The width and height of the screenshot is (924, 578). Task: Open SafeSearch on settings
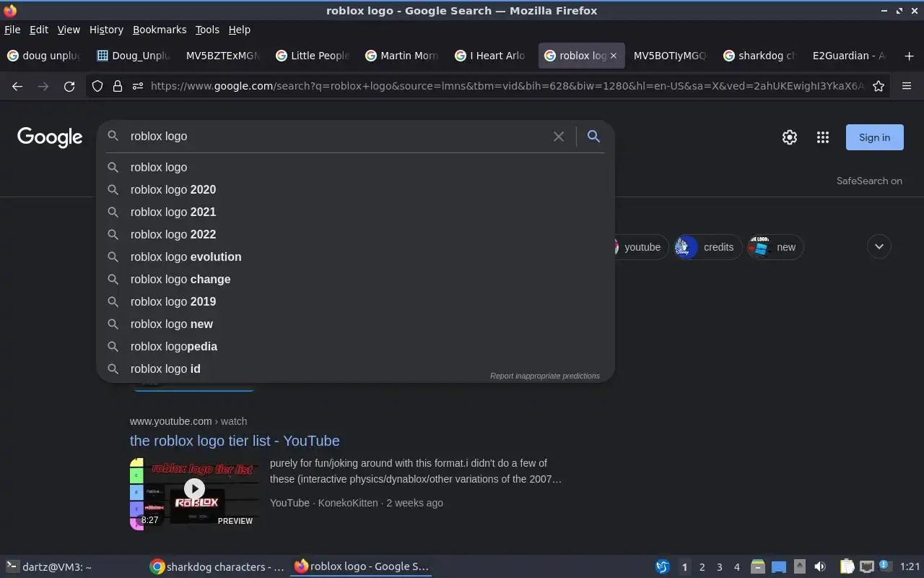pos(869,181)
